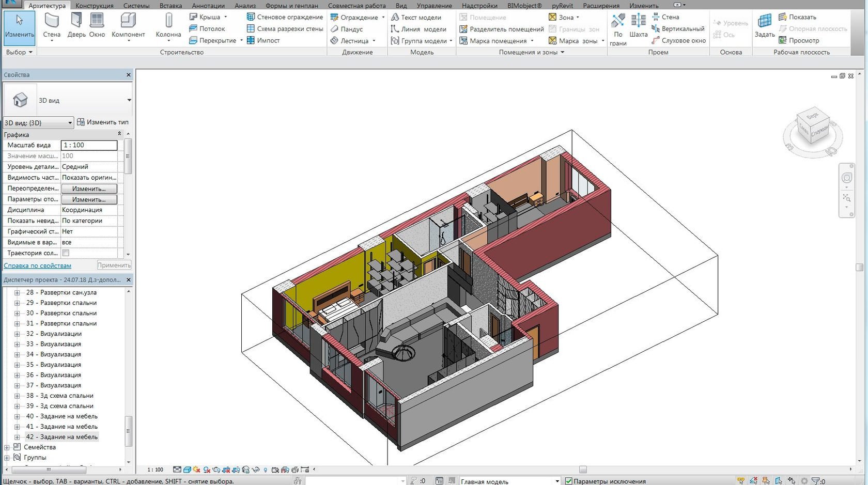Image resolution: width=868 pixels, height=485 pixels.
Task: Toggle select pinned elements in status bar
Action: (x=766, y=481)
